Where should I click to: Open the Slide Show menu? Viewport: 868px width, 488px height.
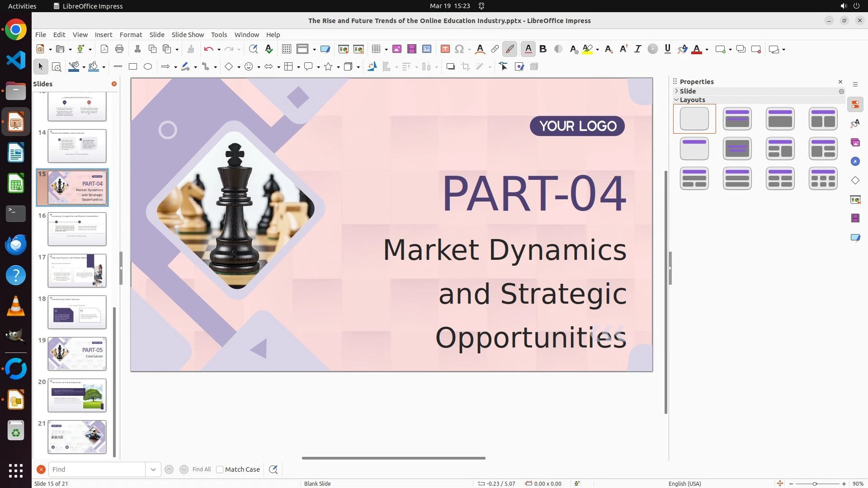click(x=188, y=35)
